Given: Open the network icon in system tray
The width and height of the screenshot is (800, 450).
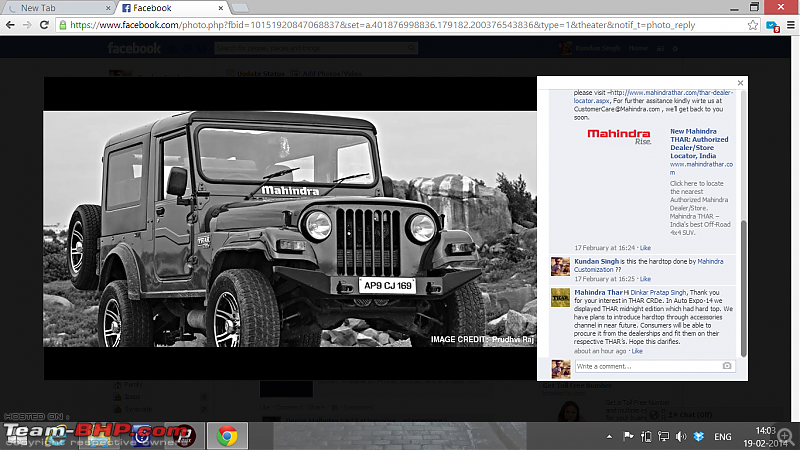Looking at the screenshot, I should pyautogui.click(x=663, y=436).
